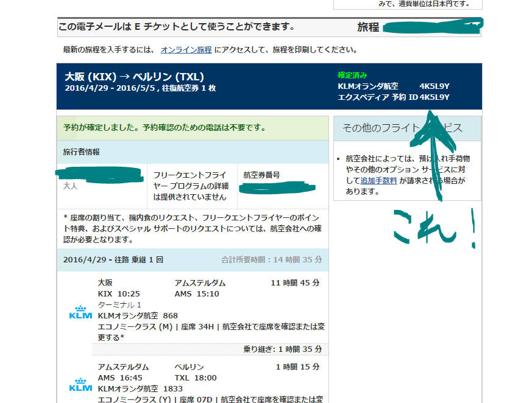Click the 大人 traveler label
The width and height of the screenshot is (532, 403).
(71, 186)
